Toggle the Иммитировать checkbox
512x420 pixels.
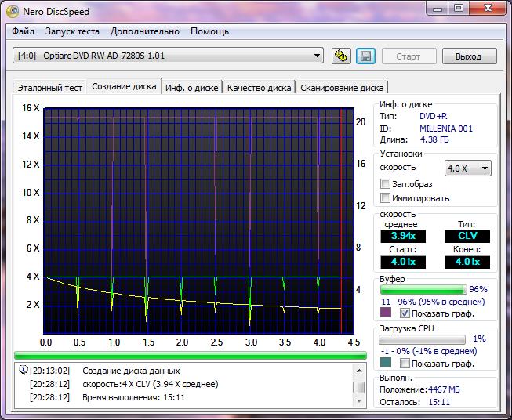coord(385,198)
